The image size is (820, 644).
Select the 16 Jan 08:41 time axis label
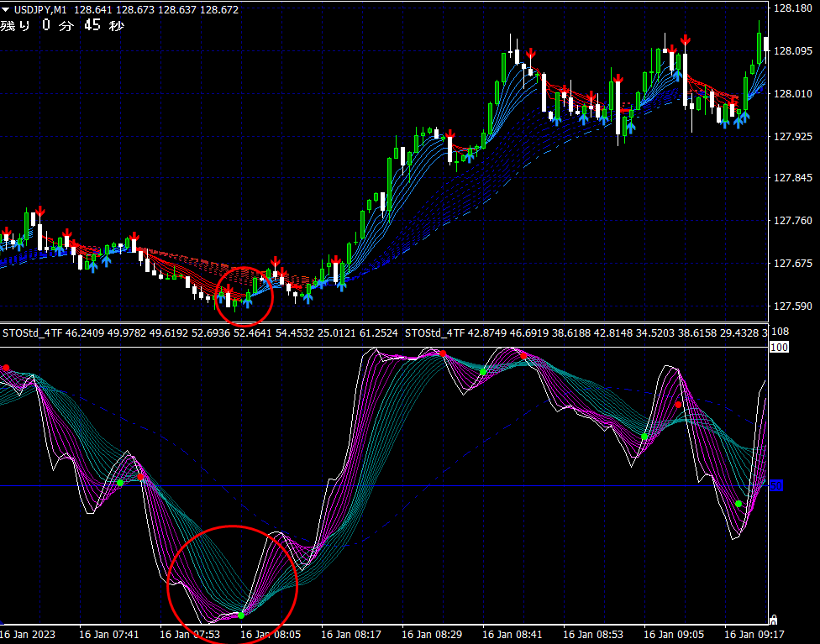[x=513, y=635]
